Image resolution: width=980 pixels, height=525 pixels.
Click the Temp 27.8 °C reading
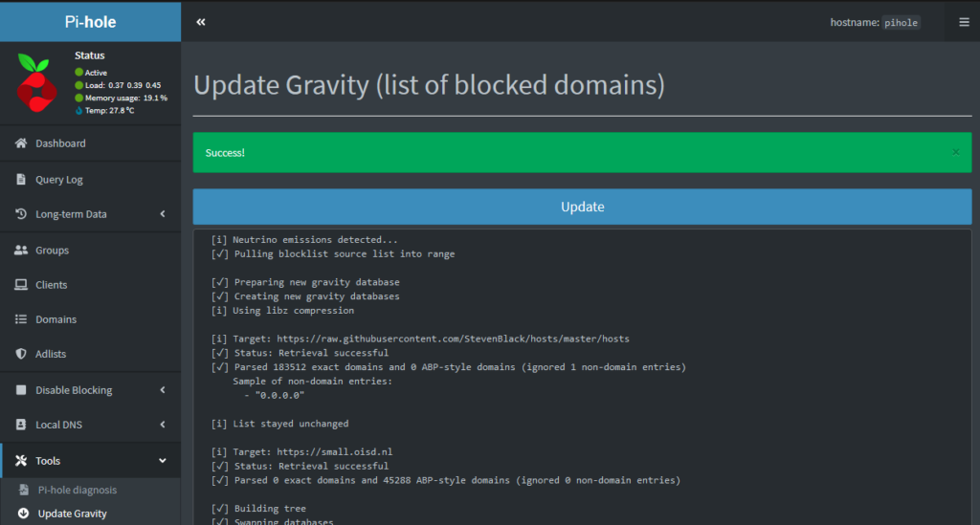pyautogui.click(x=109, y=111)
